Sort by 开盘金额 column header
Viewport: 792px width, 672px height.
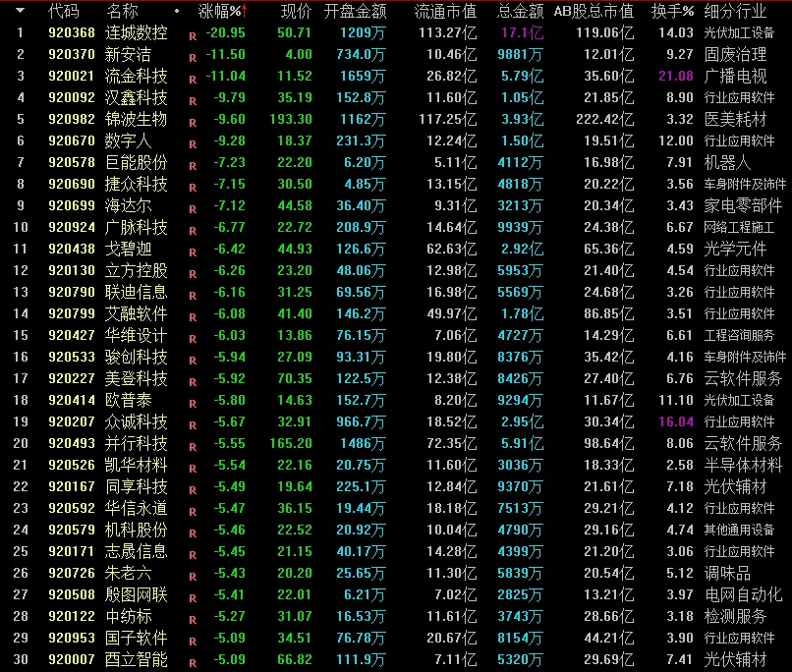pos(355,11)
